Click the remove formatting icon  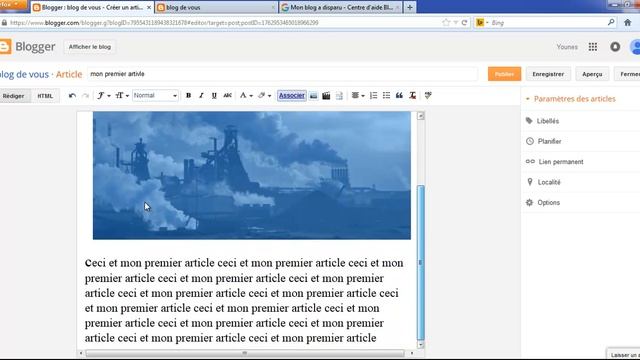pos(413,96)
